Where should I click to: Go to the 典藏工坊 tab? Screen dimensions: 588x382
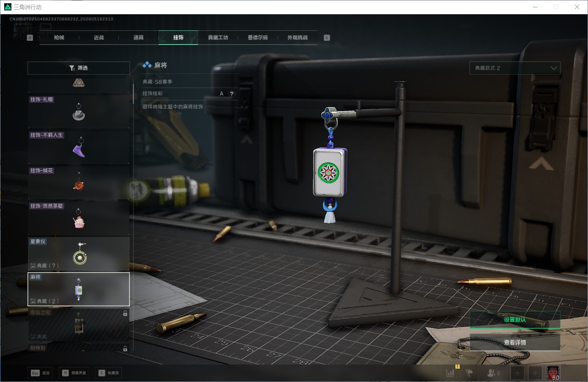(x=218, y=38)
